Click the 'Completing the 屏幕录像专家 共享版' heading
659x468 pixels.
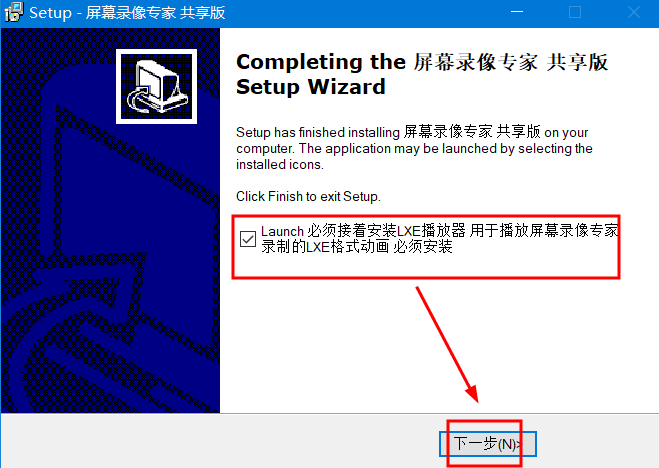422,62
